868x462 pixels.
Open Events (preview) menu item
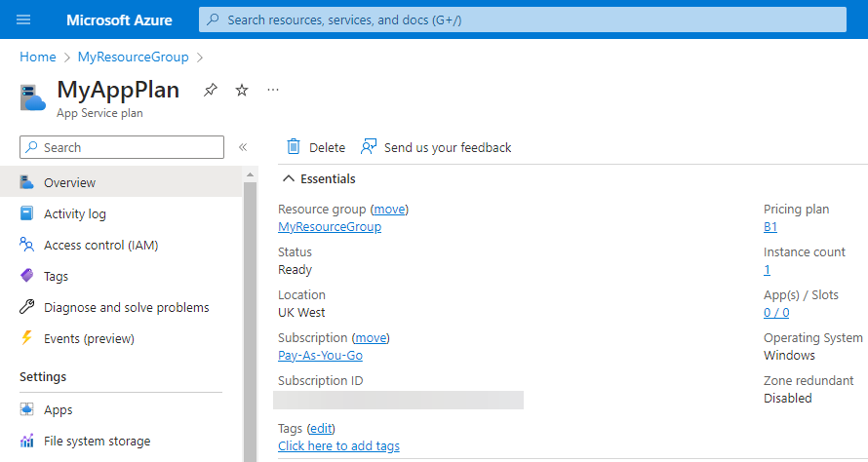tap(121, 338)
